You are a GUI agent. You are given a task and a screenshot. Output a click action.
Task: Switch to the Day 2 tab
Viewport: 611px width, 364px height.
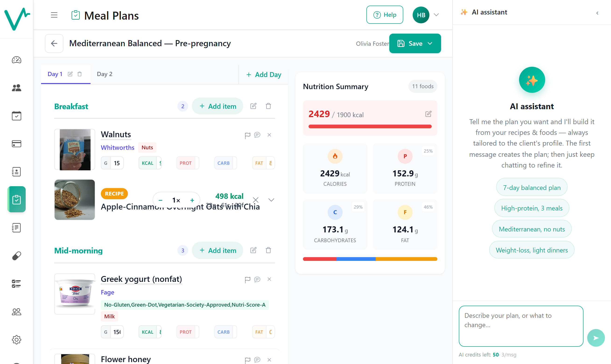105,74
